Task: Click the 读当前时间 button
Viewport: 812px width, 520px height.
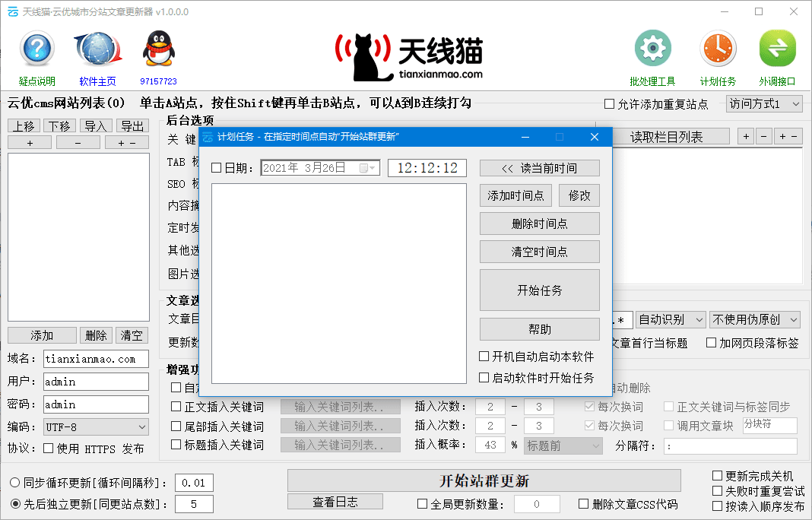Action: tap(540, 168)
